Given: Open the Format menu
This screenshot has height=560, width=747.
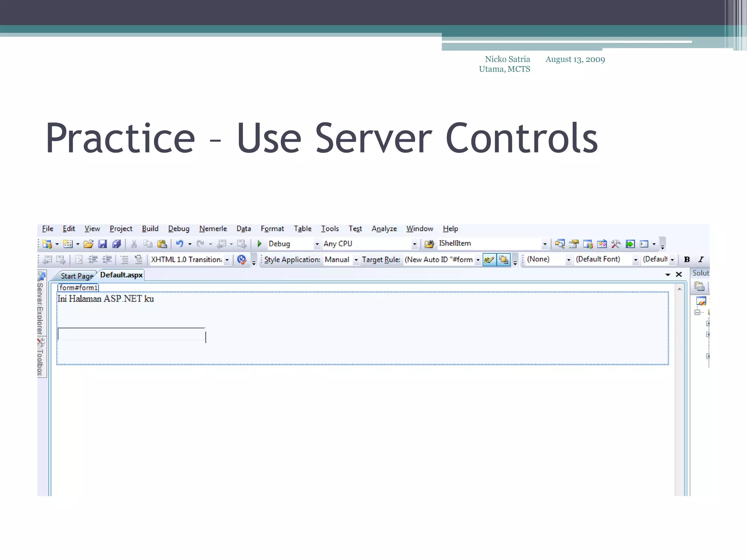Looking at the screenshot, I should point(272,229).
